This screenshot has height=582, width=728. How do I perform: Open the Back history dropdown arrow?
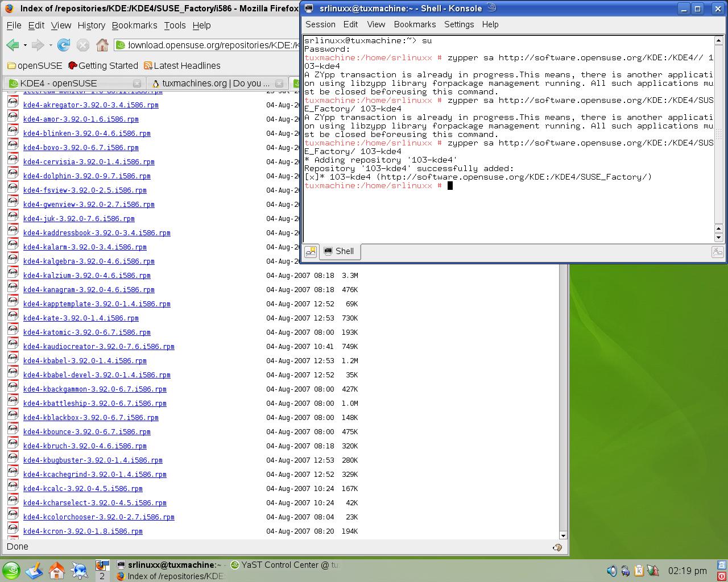click(x=25, y=45)
